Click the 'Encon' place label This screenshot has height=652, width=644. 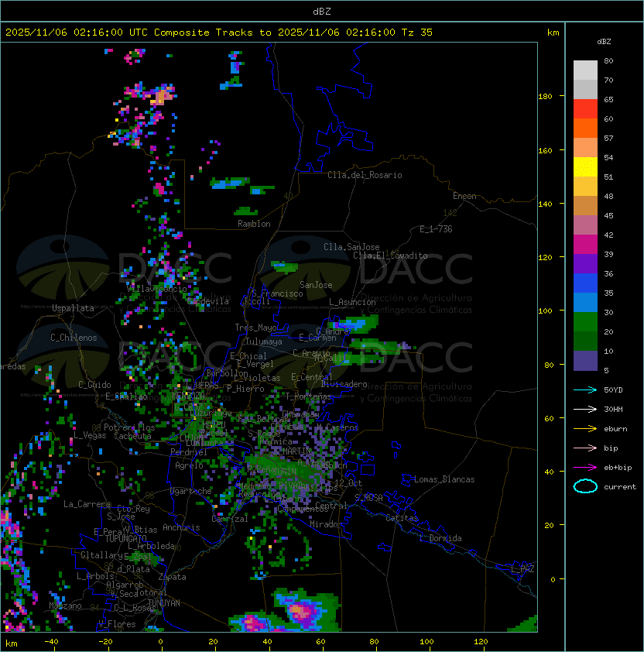coord(464,196)
